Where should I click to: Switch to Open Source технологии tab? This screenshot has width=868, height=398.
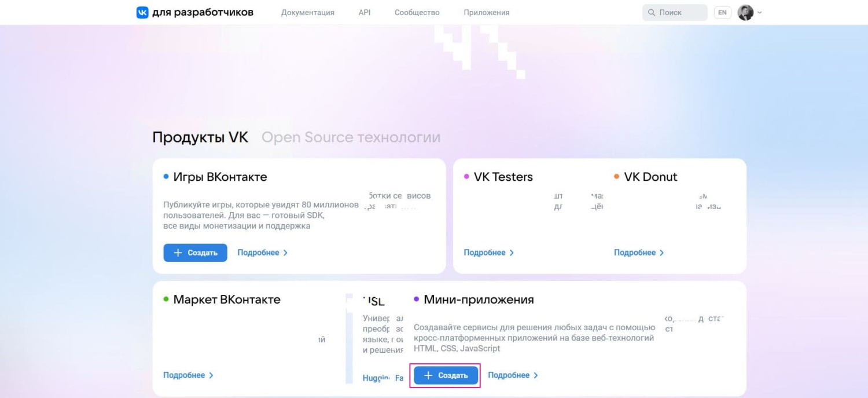tap(351, 137)
